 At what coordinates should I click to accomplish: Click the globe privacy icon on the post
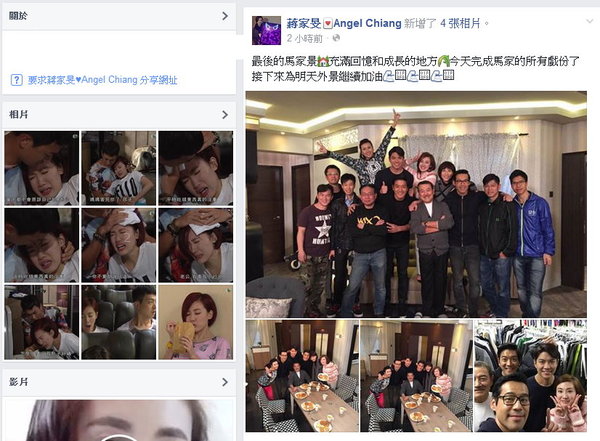336,38
